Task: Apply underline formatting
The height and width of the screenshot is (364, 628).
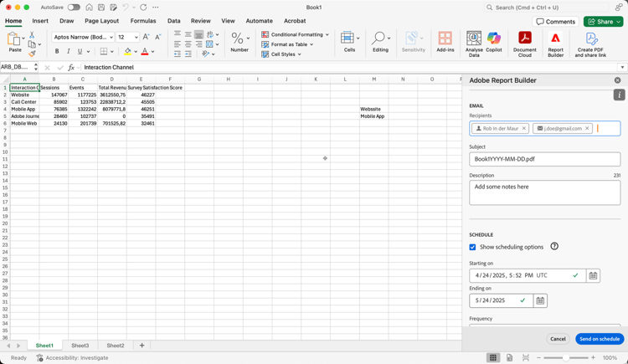Action: (80, 51)
